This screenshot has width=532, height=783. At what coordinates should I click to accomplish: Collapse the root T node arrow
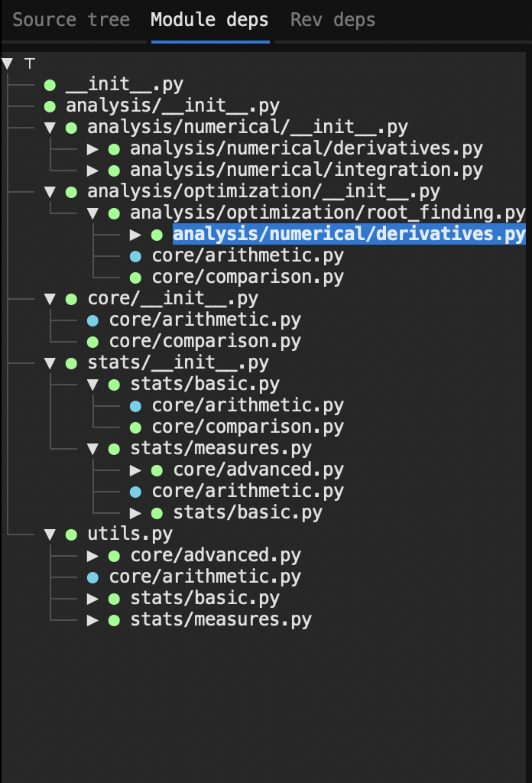point(8,63)
